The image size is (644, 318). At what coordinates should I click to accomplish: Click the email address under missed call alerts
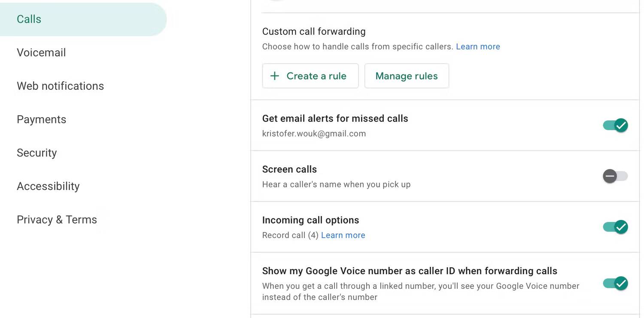pos(314,133)
